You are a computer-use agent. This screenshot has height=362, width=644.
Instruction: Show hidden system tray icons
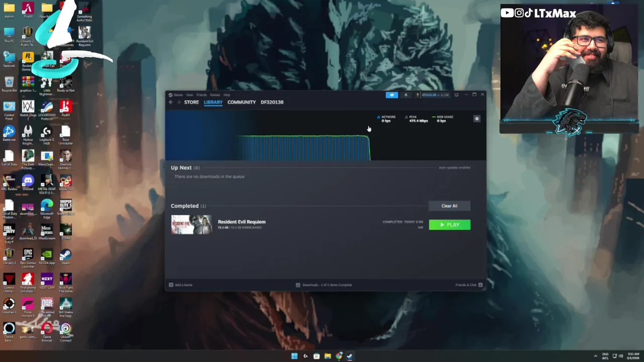tap(596, 356)
